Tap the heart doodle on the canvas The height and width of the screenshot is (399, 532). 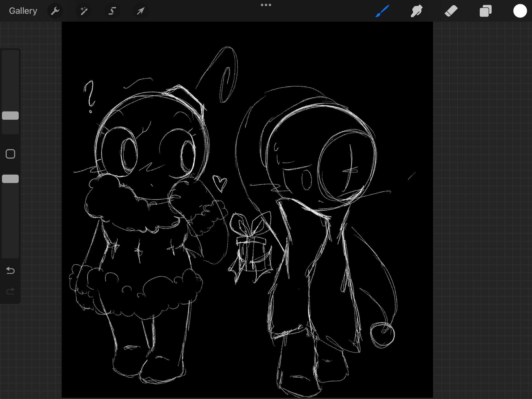tap(220, 183)
